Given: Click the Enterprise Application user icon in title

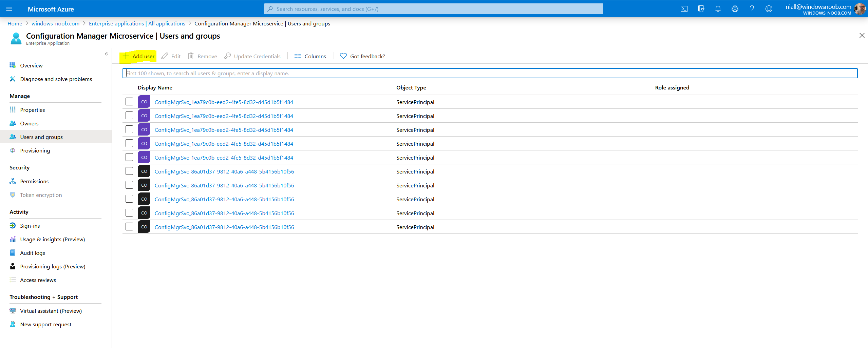Looking at the screenshot, I should point(16,39).
